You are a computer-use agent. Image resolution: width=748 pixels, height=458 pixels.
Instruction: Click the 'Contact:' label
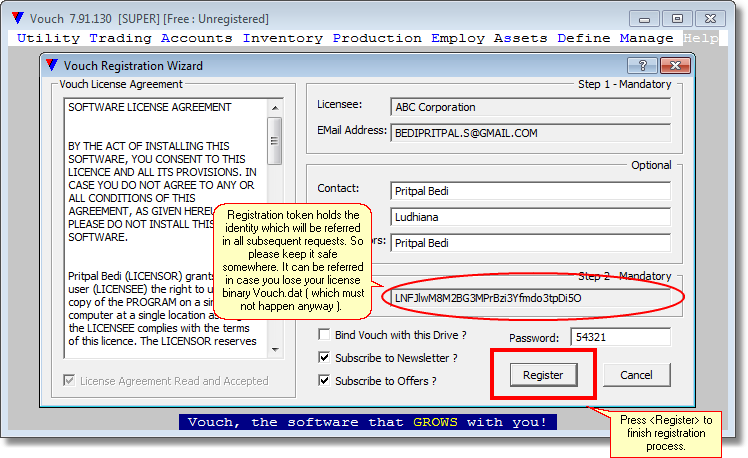click(x=338, y=188)
